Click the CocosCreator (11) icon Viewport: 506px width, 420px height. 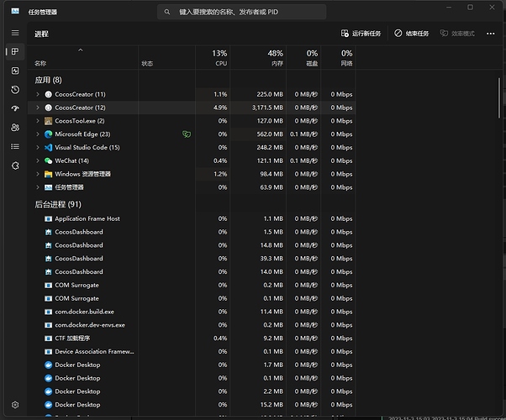[x=49, y=95]
